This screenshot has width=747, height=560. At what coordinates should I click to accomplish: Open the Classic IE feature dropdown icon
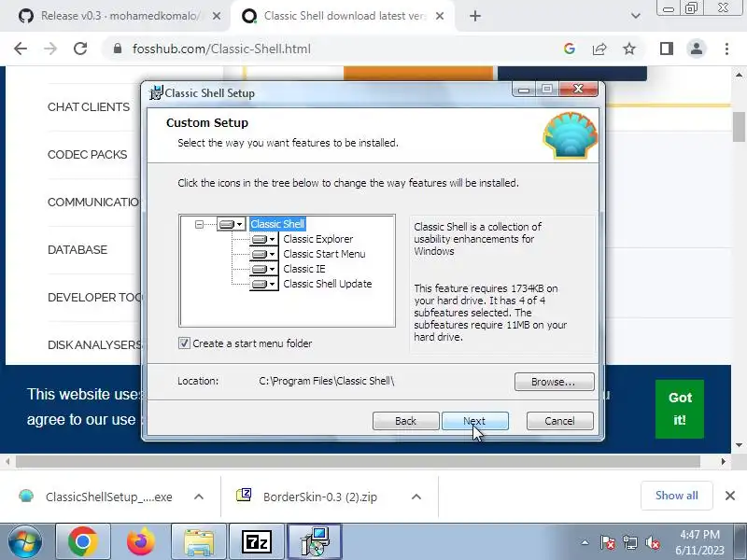point(264,269)
